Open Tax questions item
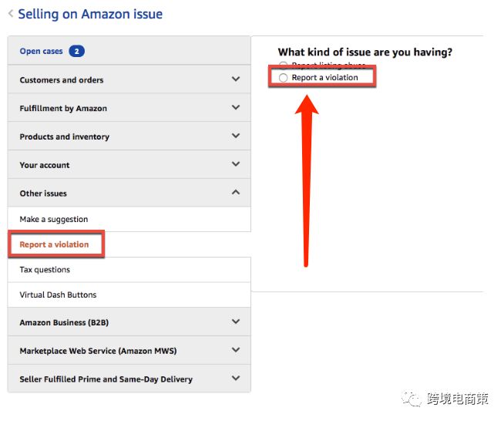This screenshot has width=504, height=421. (x=45, y=270)
